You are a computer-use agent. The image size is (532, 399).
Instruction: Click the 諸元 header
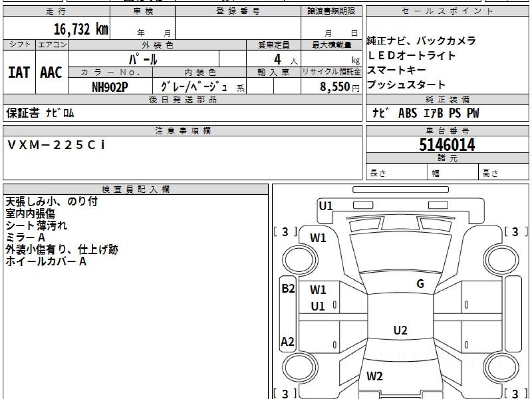click(x=447, y=158)
